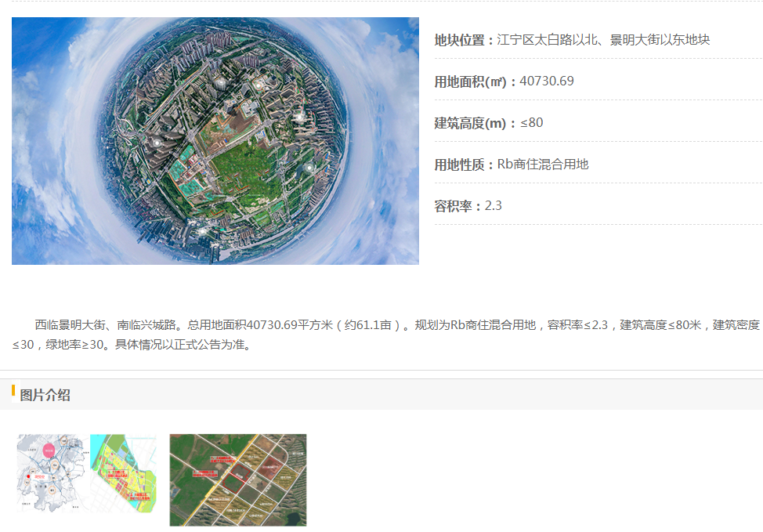Select the 图片介绍 section heading
This screenshot has height=532, width=763.
click(45, 395)
